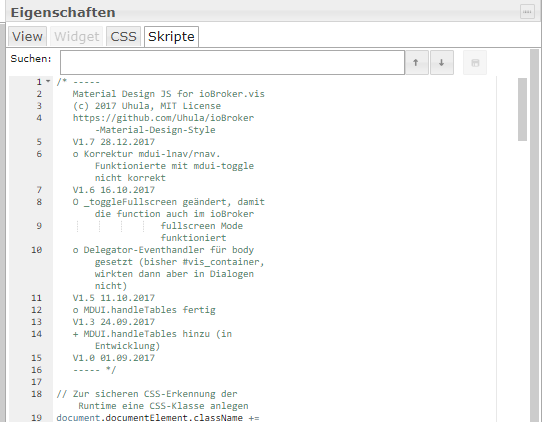The width and height of the screenshot is (542, 422).
Task: Click comment "// Zur sicheren CSS-Erkennung der"
Action: pos(147,394)
